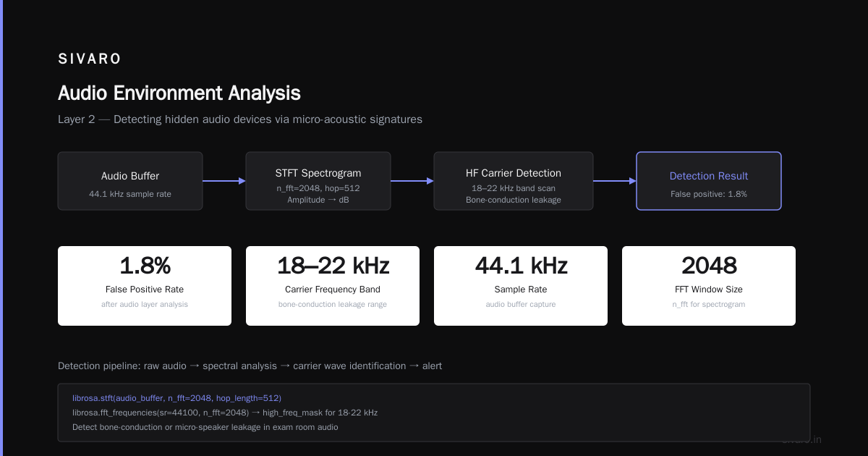
Task: Click arrow between STFT and HF Carrier
Action: tap(412, 181)
